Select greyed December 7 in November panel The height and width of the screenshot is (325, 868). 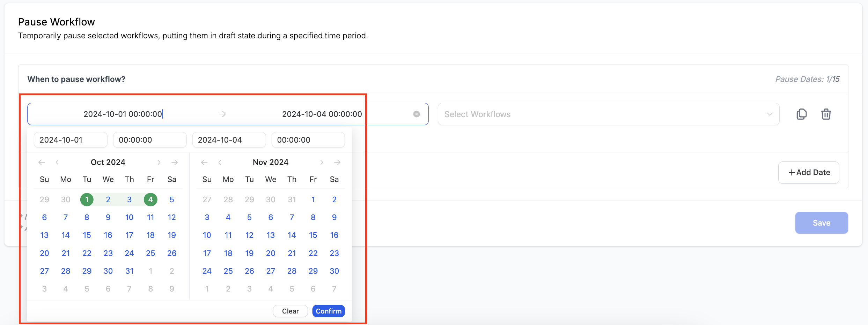click(x=334, y=289)
